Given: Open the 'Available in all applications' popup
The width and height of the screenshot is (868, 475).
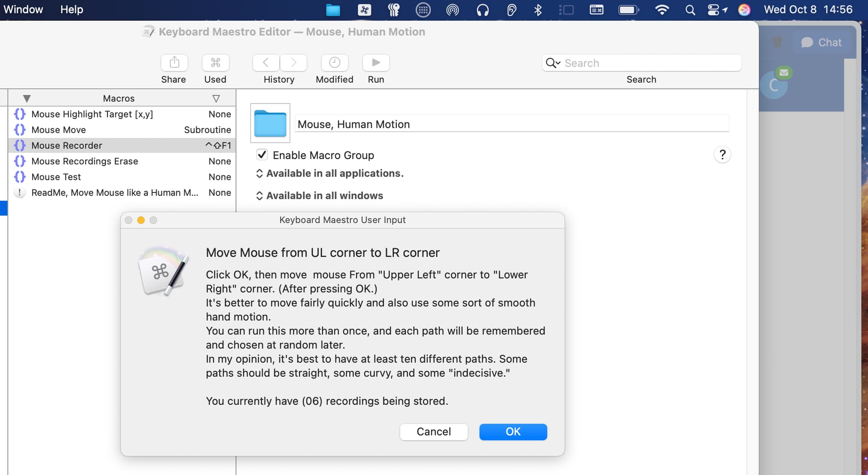Looking at the screenshot, I should [330, 174].
